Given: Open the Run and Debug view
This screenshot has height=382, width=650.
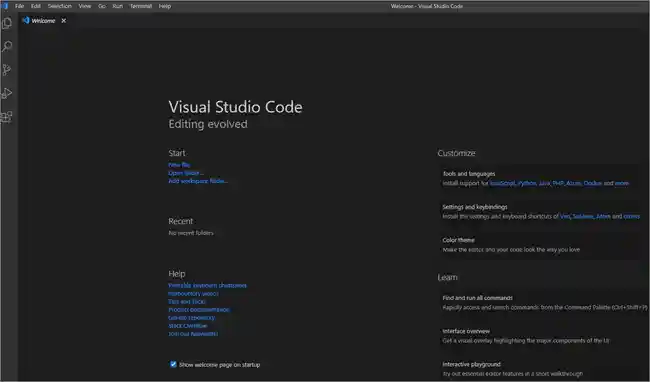Looking at the screenshot, I should pyautogui.click(x=7, y=93).
